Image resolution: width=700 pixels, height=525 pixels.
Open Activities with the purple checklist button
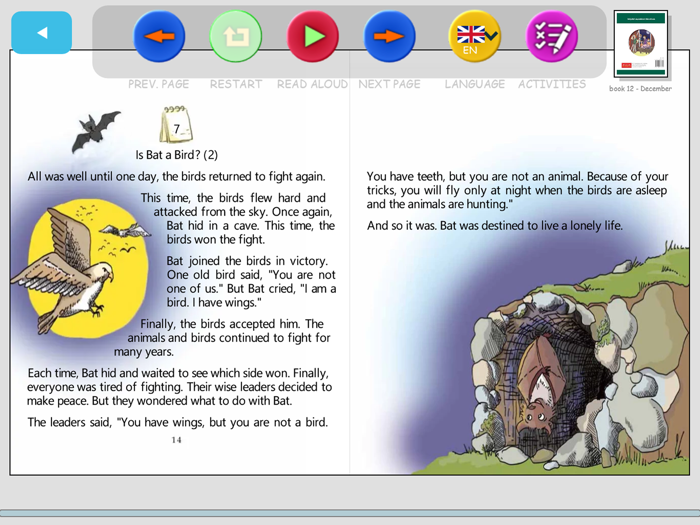(x=552, y=36)
